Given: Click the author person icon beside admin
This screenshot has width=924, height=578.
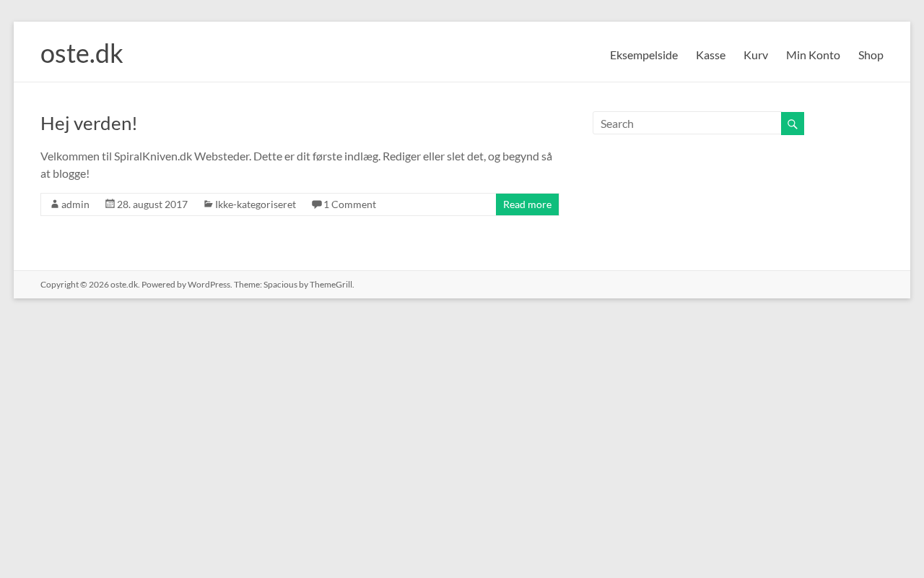Looking at the screenshot, I should [x=55, y=204].
